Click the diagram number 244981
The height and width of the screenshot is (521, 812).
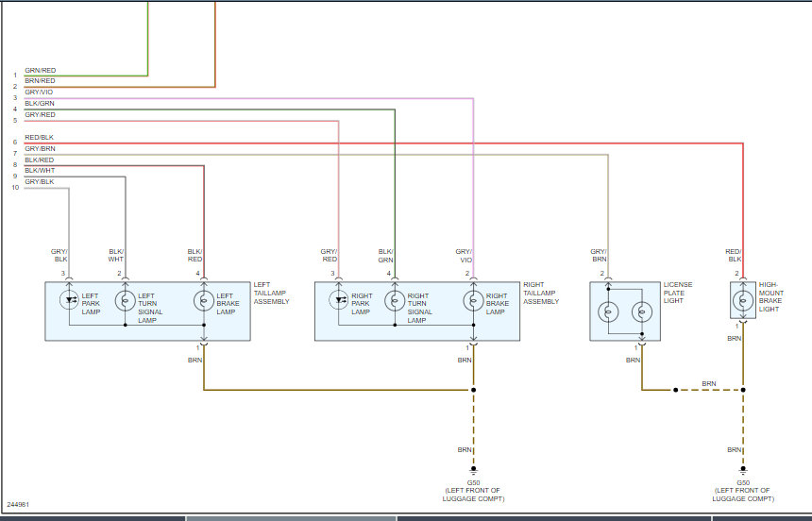click(18, 504)
